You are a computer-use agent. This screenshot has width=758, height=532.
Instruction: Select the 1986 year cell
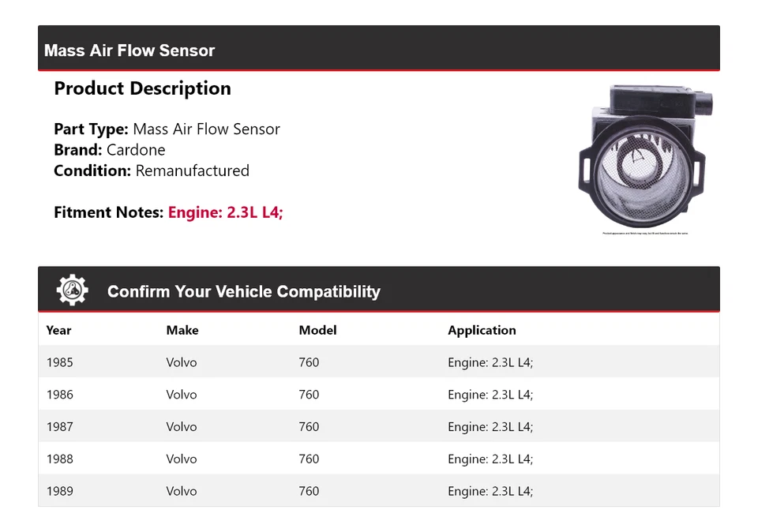click(x=59, y=395)
